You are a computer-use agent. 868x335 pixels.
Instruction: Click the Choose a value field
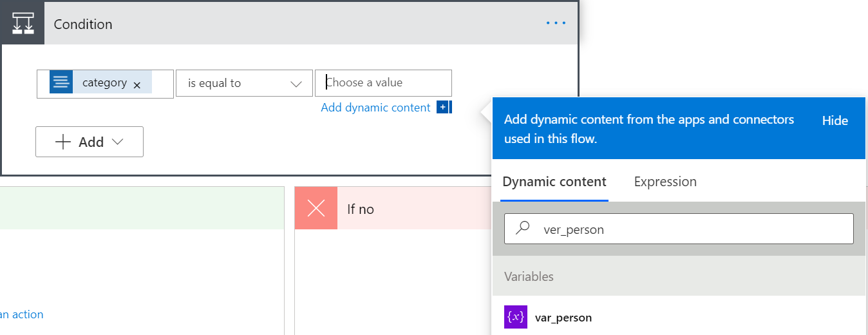click(384, 82)
